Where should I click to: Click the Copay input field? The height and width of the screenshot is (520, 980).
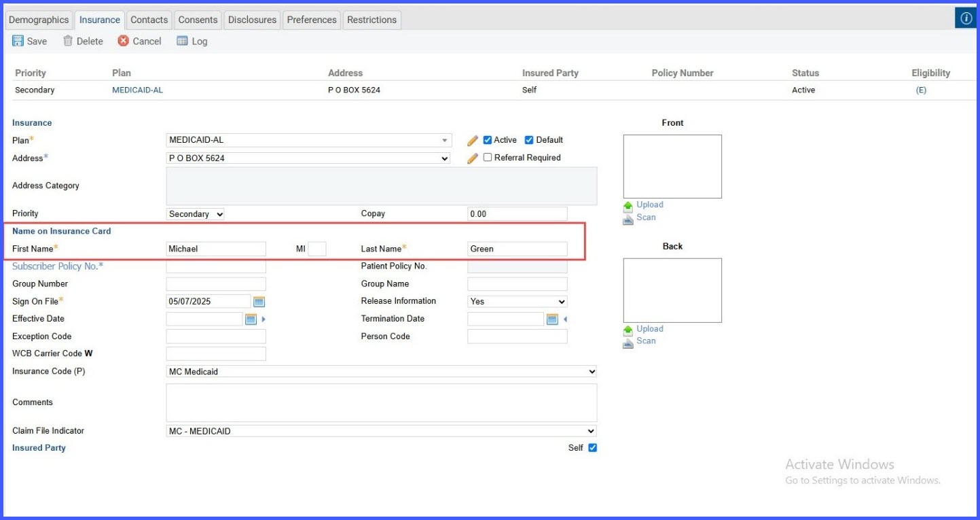point(518,214)
